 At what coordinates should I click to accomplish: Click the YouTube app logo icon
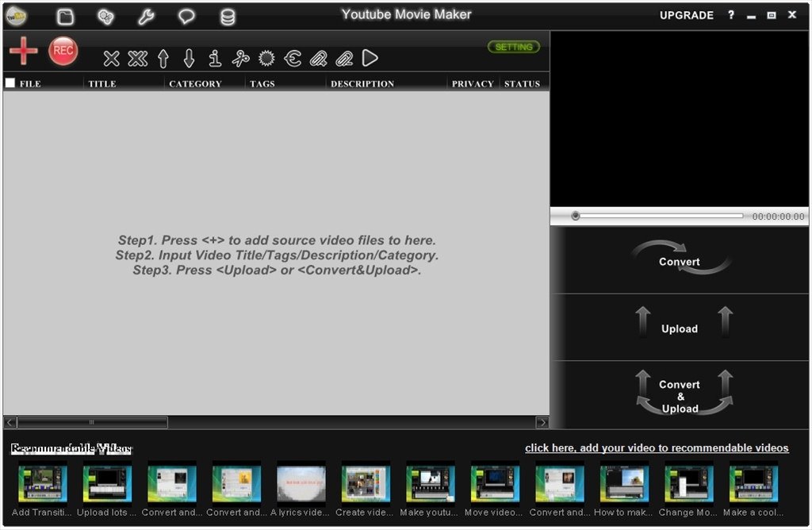(16, 16)
